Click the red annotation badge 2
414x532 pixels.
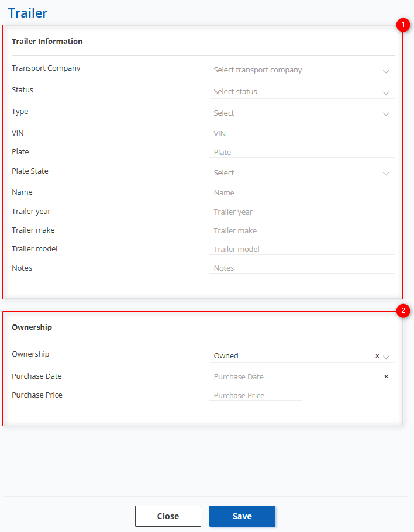(403, 310)
